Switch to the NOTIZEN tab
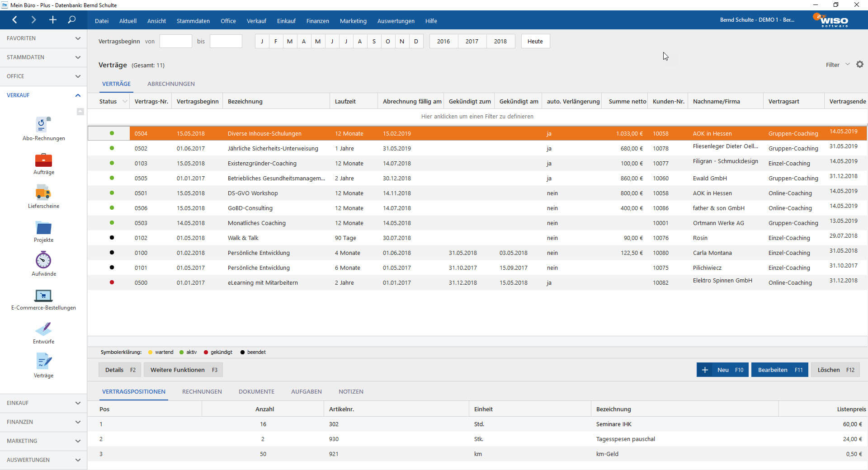 (351, 391)
